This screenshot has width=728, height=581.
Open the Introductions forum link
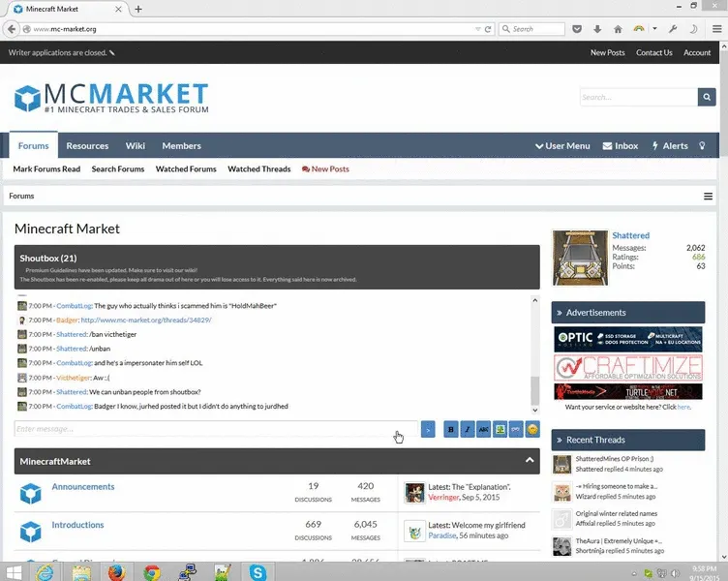coord(77,525)
